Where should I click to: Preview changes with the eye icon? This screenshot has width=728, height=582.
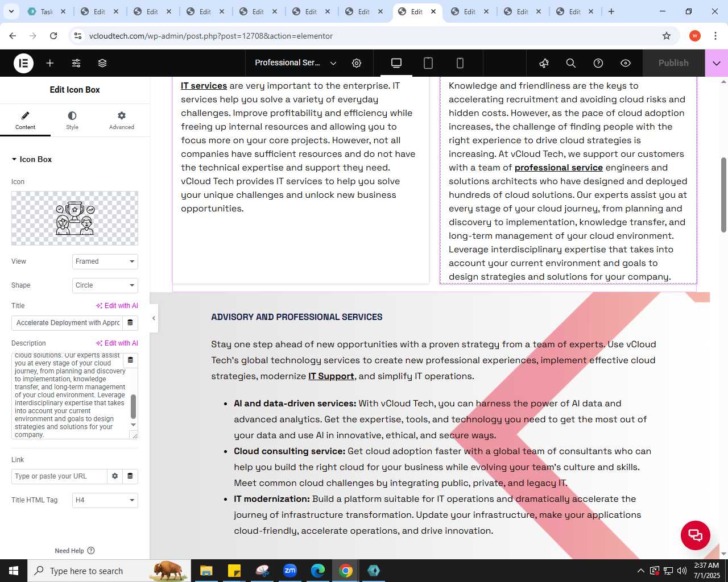626,63
